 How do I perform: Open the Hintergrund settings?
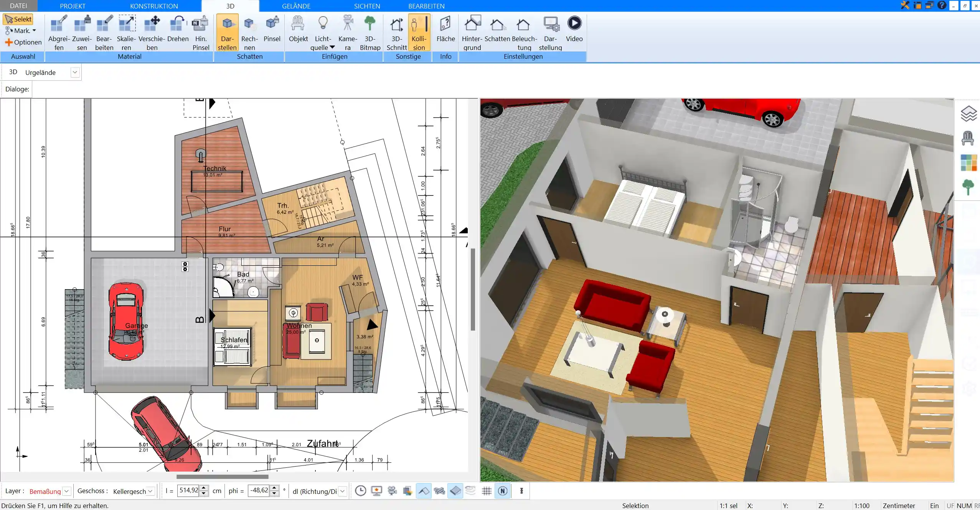[x=472, y=33]
